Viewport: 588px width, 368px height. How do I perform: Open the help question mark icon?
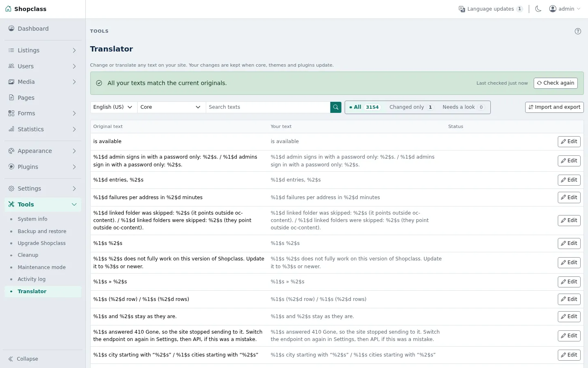coord(578,31)
